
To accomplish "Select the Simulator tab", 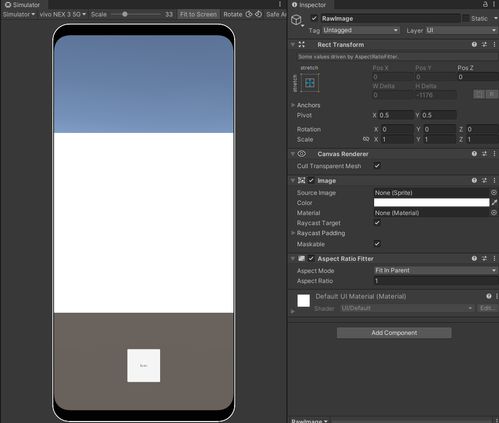I will (23, 5).
